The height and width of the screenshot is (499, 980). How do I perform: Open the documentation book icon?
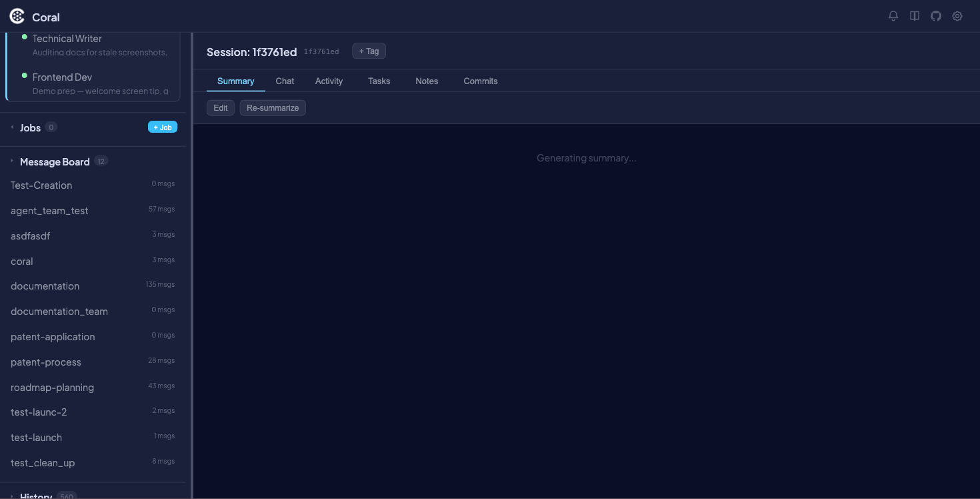tap(914, 15)
